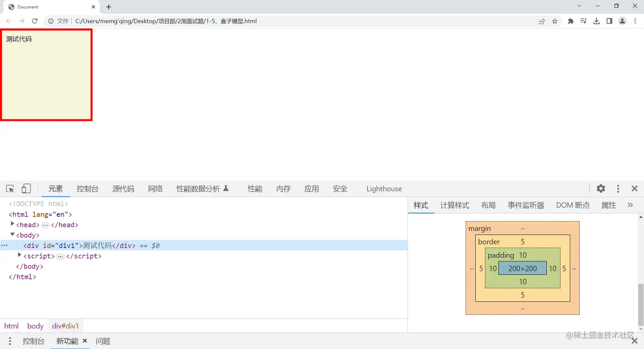Select the div id="div1" DOM row
The width and height of the screenshot is (644, 349).
[x=204, y=245]
